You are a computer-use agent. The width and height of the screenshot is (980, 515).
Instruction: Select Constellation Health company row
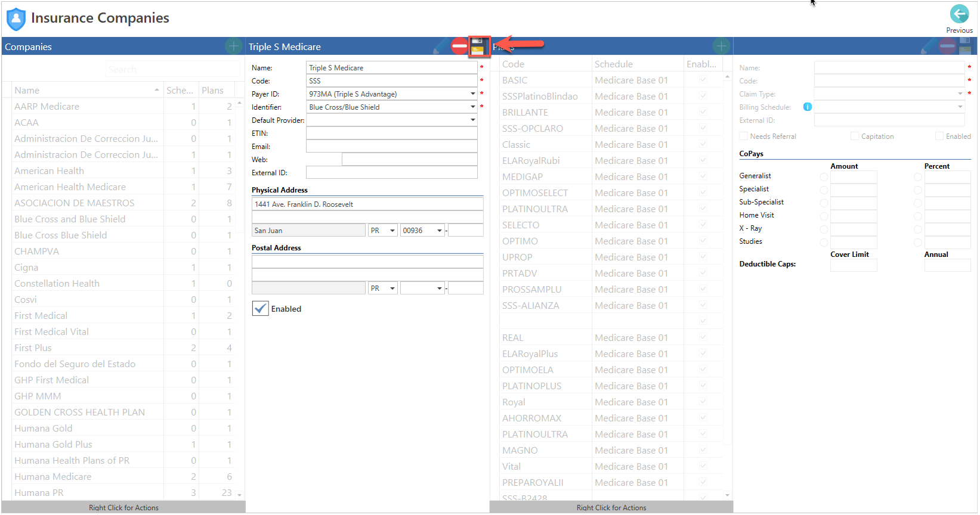[123, 283]
